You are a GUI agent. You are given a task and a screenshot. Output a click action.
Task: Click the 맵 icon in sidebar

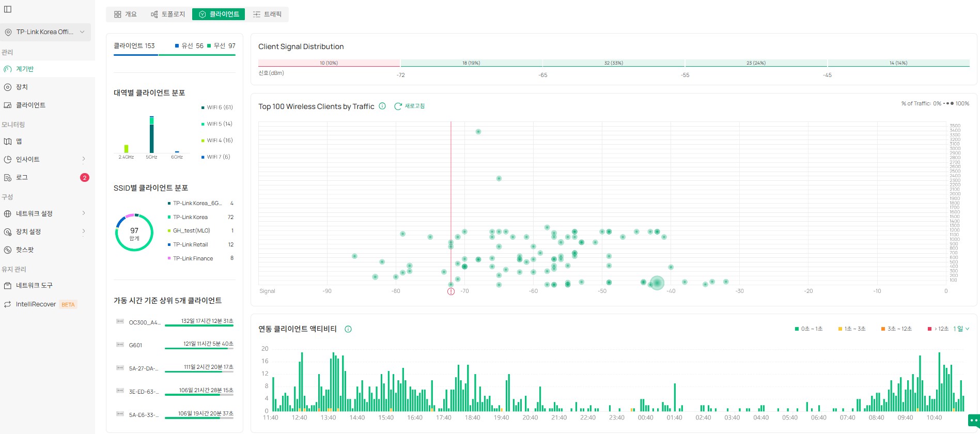(x=8, y=142)
